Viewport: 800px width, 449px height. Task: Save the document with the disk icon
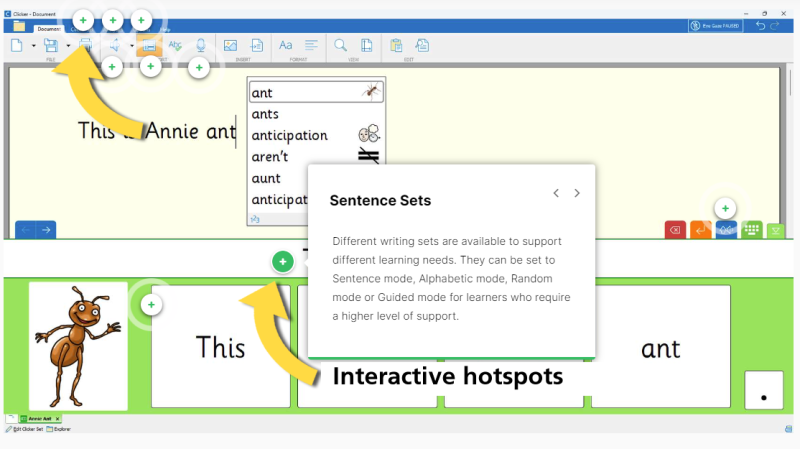(51, 45)
